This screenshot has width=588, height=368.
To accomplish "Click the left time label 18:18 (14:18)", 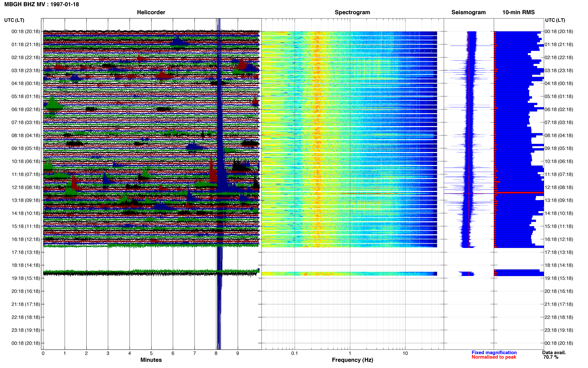I will pos(26,265).
